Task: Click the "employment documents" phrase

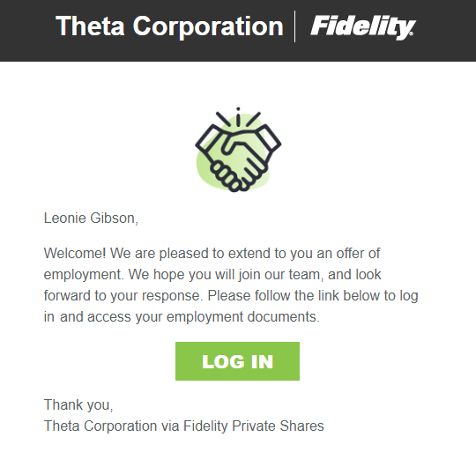Action: coord(242,316)
